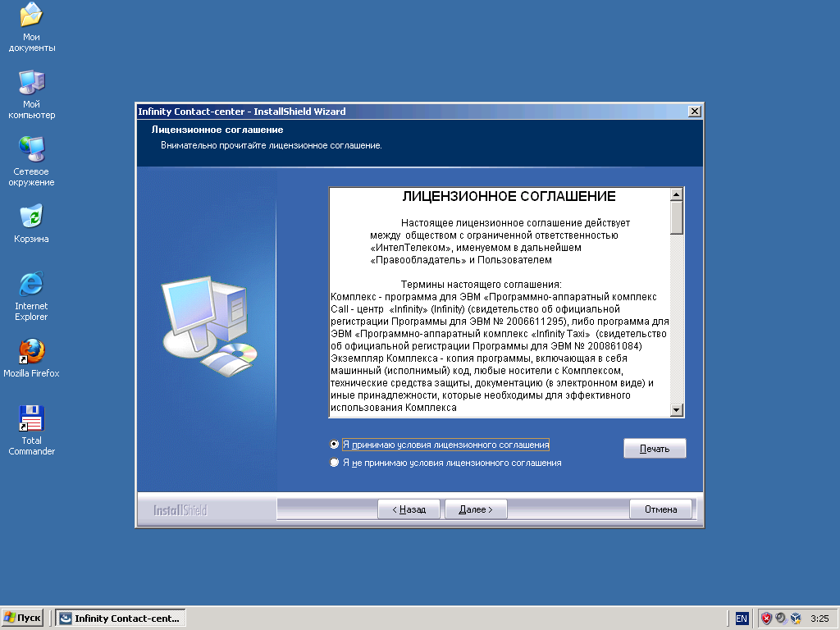
Task: Click the 3:25 taskbar clock
Action: pyautogui.click(x=819, y=619)
